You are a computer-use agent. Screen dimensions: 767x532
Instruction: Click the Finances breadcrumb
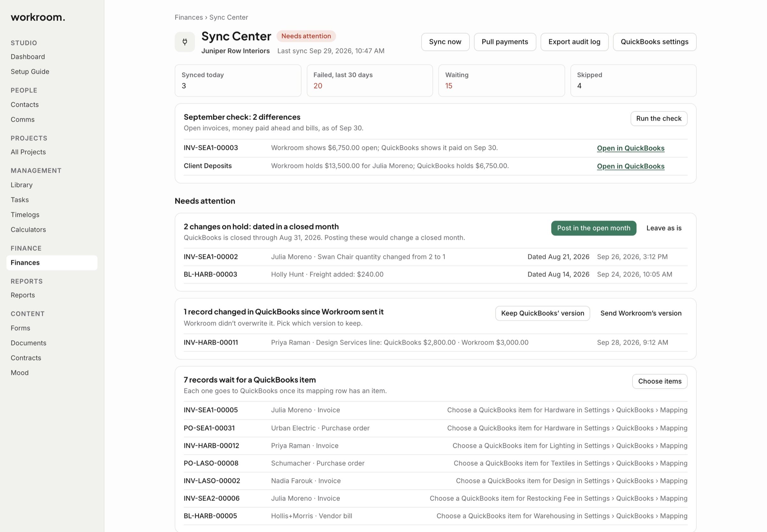[x=189, y=17]
